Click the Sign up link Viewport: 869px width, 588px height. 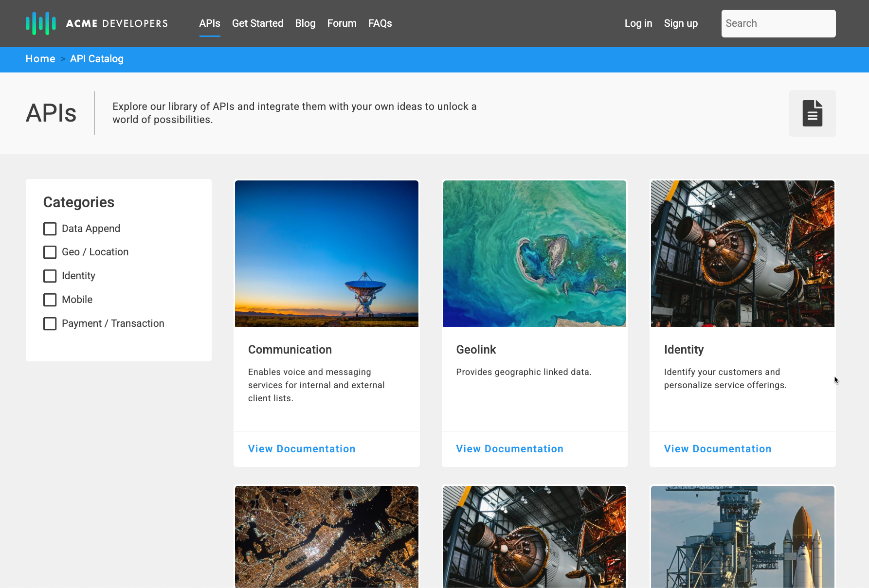point(681,23)
